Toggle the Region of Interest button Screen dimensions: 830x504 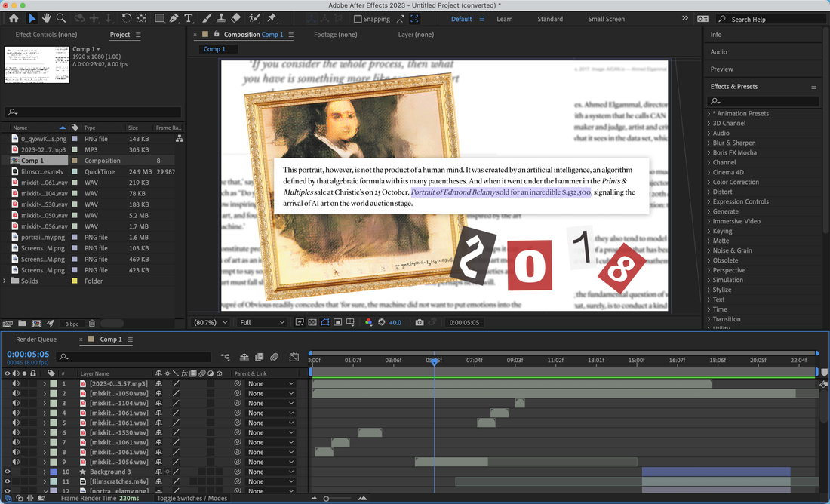click(338, 322)
